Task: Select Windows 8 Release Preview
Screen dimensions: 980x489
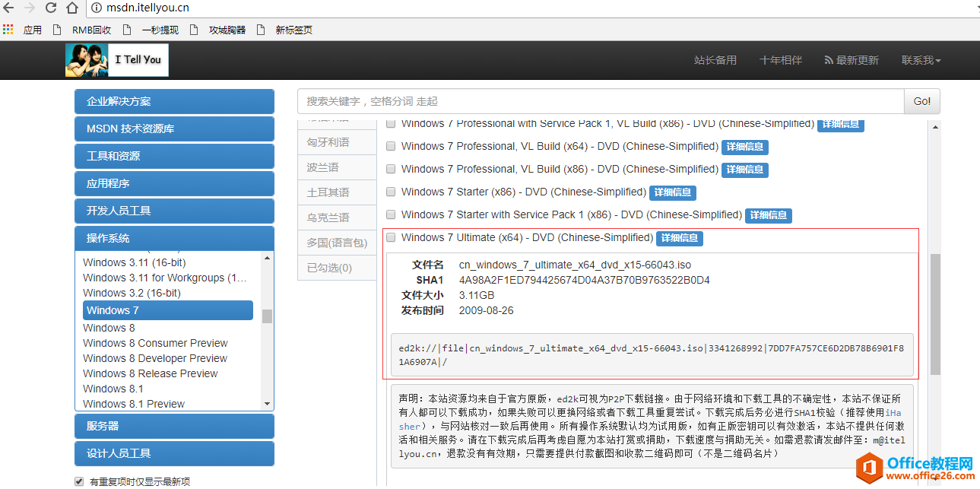Action: point(151,373)
